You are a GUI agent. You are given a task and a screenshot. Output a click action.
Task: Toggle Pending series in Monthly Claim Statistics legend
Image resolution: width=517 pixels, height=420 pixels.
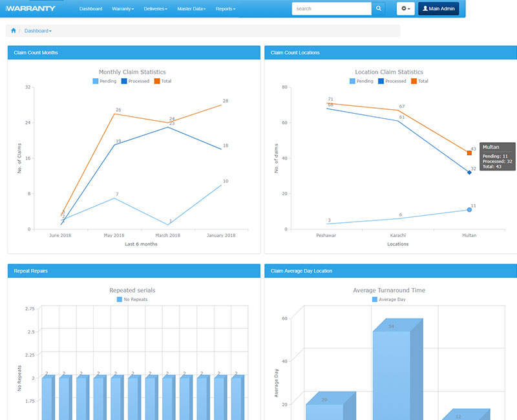(105, 81)
